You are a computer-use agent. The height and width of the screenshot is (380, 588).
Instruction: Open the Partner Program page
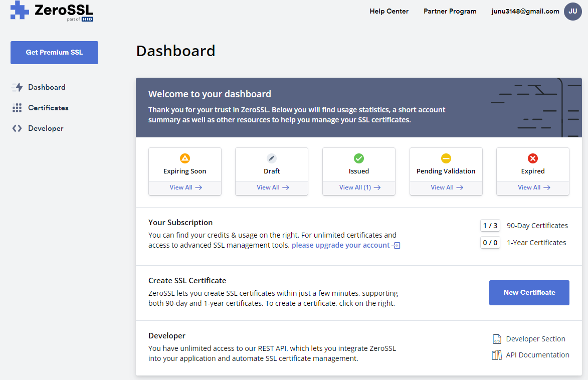point(450,11)
